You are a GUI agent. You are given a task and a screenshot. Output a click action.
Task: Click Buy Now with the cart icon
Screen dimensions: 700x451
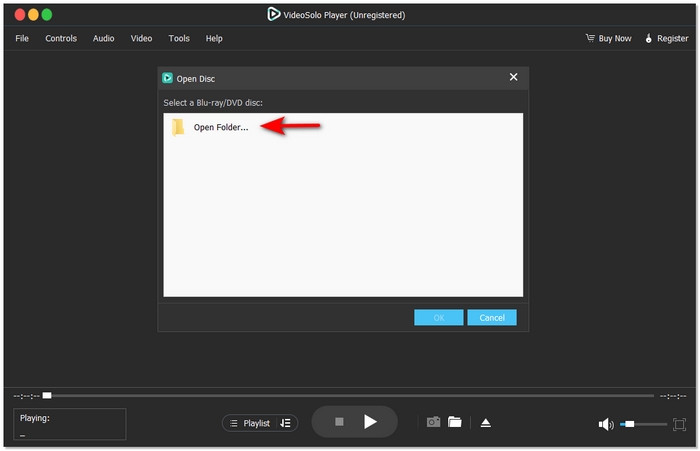[x=608, y=38]
